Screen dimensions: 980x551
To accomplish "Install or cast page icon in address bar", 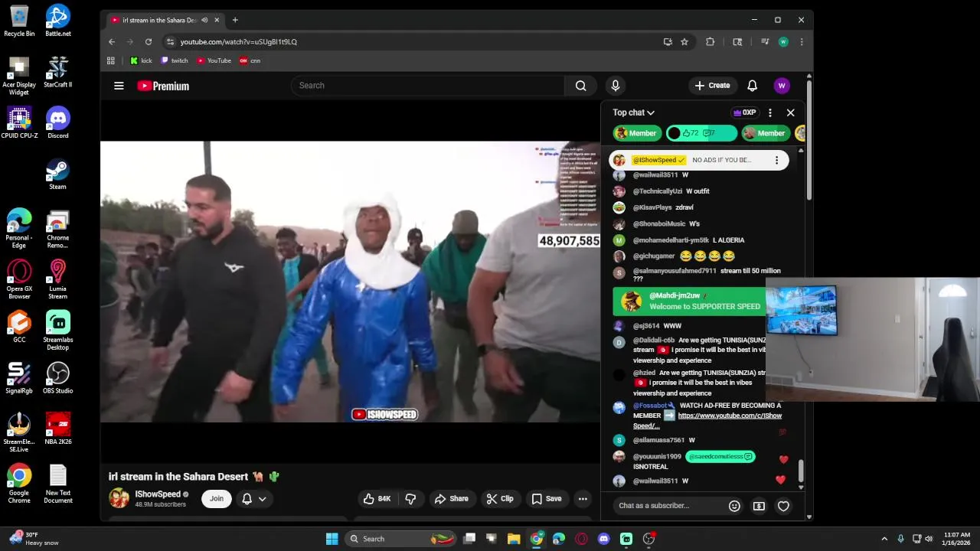I will coord(668,42).
